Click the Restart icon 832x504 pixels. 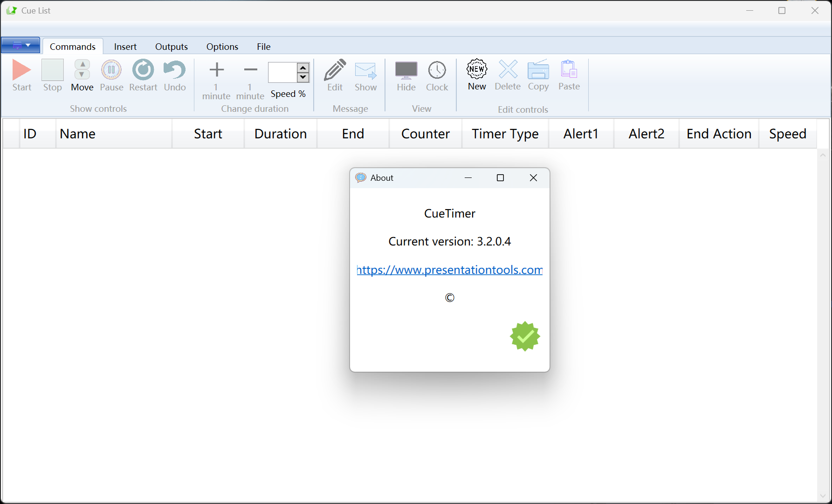tap(143, 70)
